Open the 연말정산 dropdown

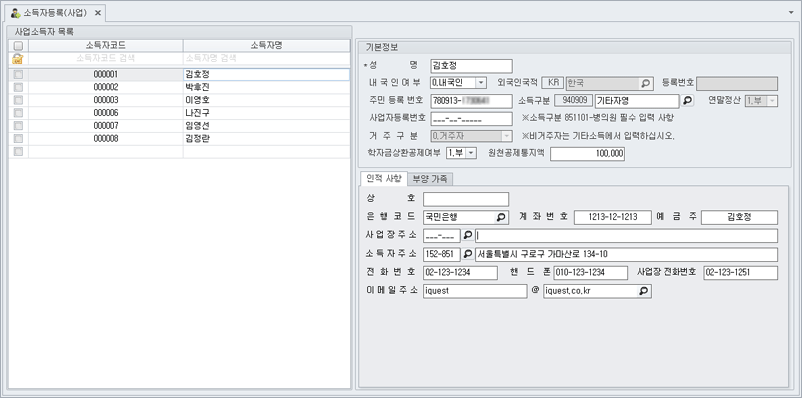(x=772, y=101)
